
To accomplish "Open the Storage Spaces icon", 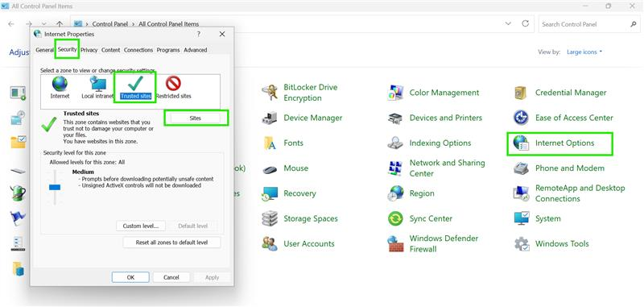I will [270, 218].
